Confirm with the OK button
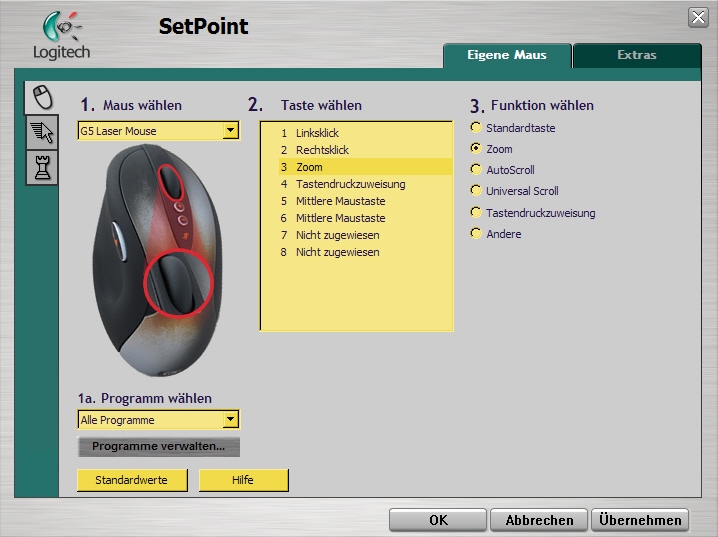Image resolution: width=718 pixels, height=537 pixels. point(438,520)
